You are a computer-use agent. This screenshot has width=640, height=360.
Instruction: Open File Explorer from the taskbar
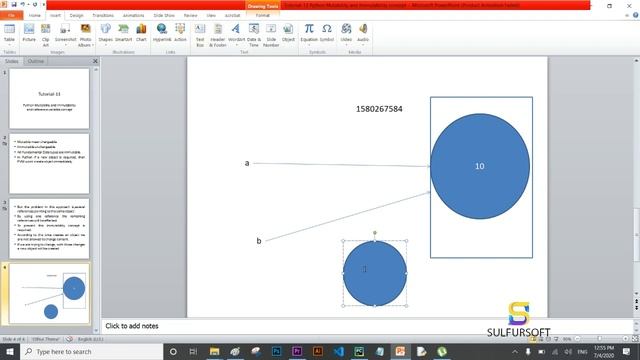(214, 351)
